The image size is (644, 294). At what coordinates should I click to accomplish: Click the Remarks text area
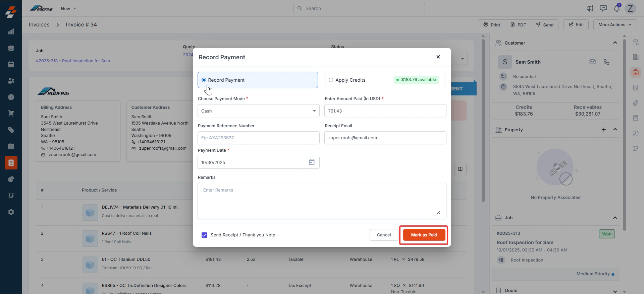322,201
